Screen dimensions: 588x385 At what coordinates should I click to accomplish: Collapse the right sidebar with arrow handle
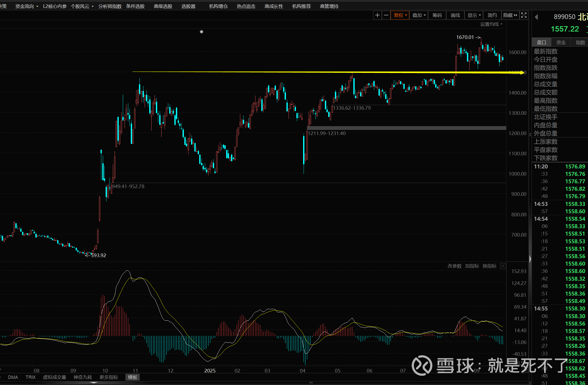530,259
